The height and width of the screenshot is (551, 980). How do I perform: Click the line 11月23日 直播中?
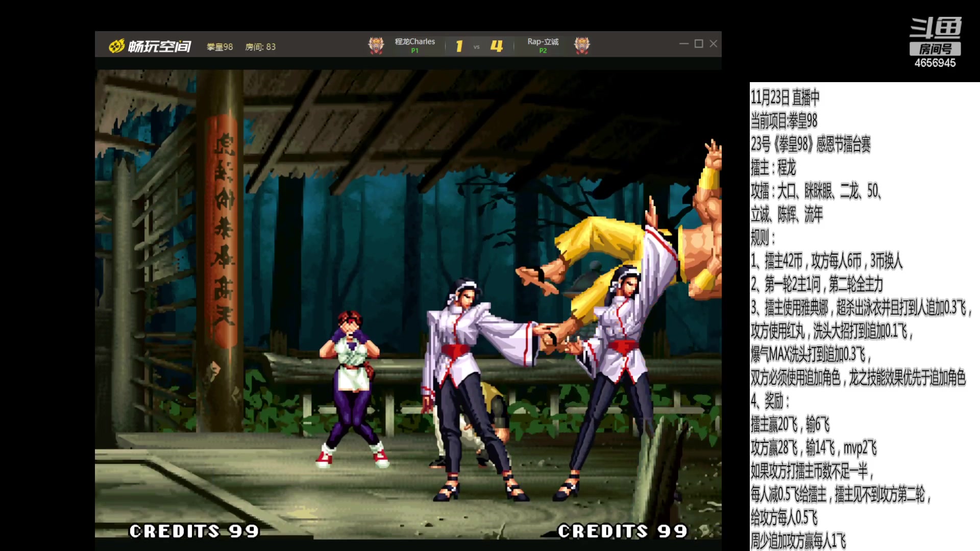785,97
